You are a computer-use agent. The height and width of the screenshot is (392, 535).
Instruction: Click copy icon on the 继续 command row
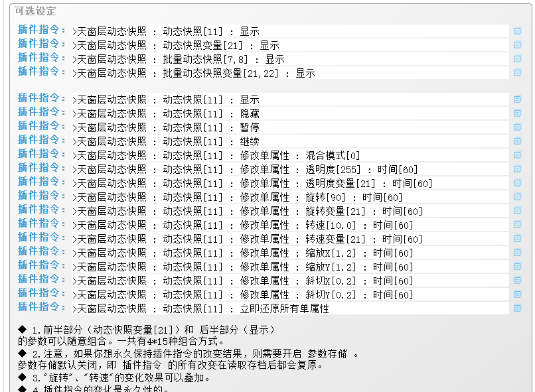(x=517, y=141)
